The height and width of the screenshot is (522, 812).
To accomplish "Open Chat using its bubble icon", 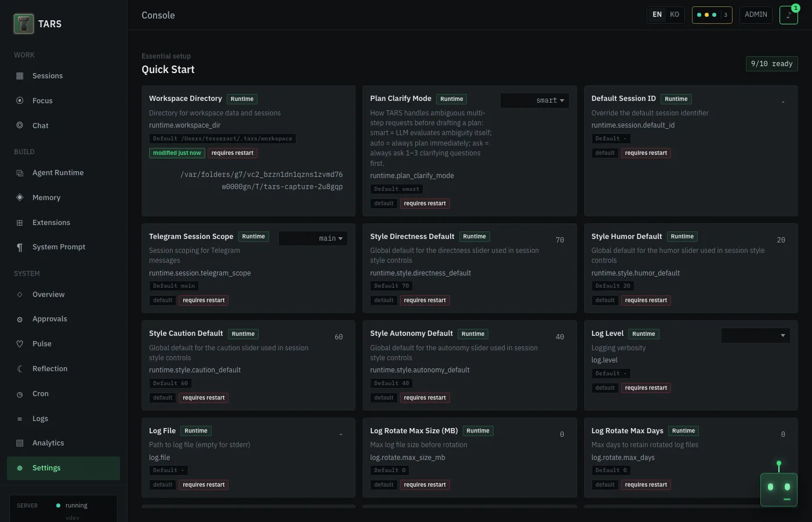I will (20, 125).
